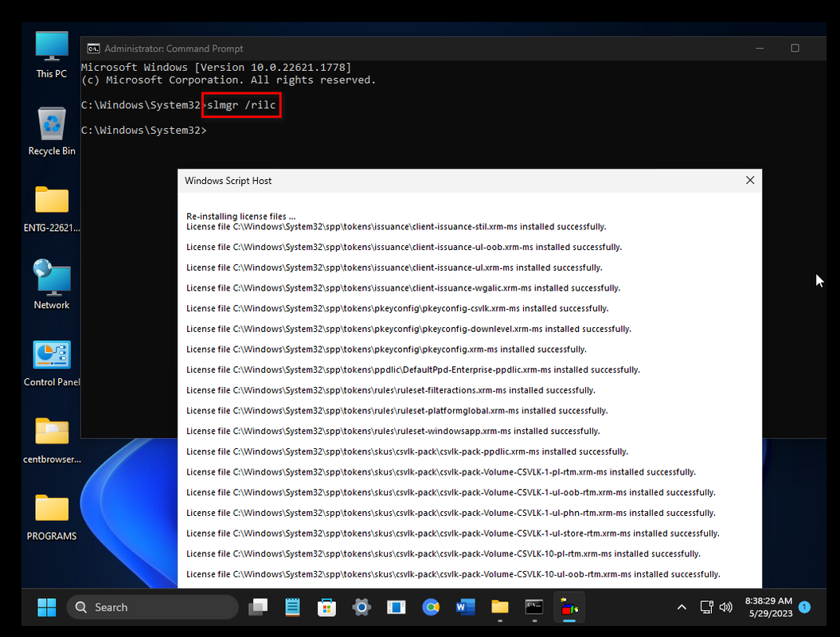Click csvlk-pack-ppdlic.xrm-ms license line

pyautogui.click(x=407, y=451)
